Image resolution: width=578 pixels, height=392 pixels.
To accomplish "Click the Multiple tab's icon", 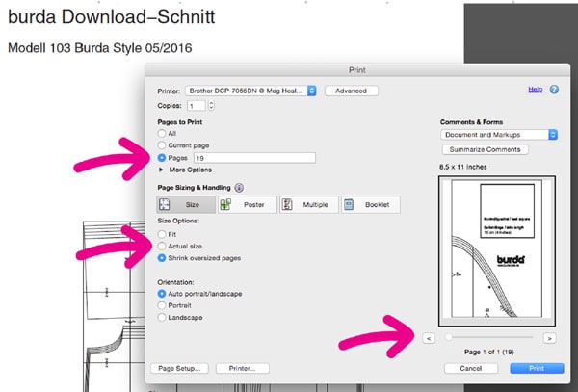I will [x=287, y=204].
